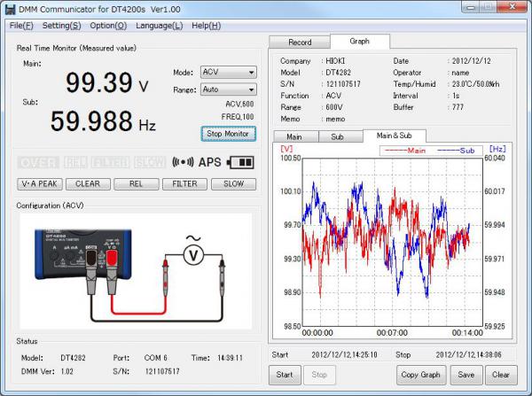Image resolution: width=532 pixels, height=396 pixels.
Task: Open the File menu
Action: tap(21, 26)
